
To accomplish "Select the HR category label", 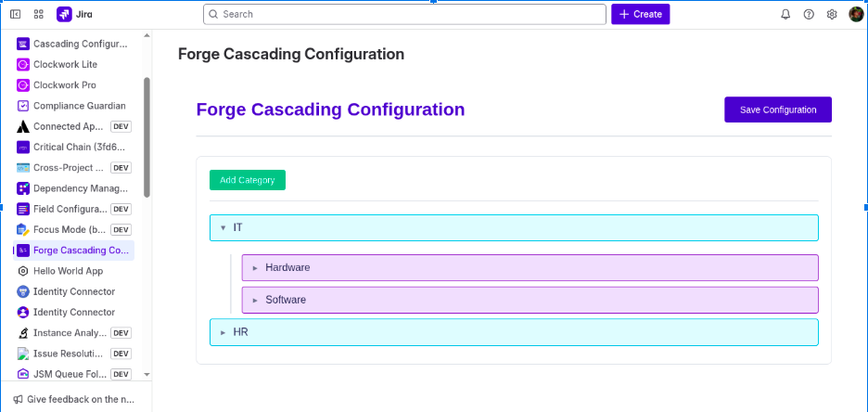I will coord(241,332).
